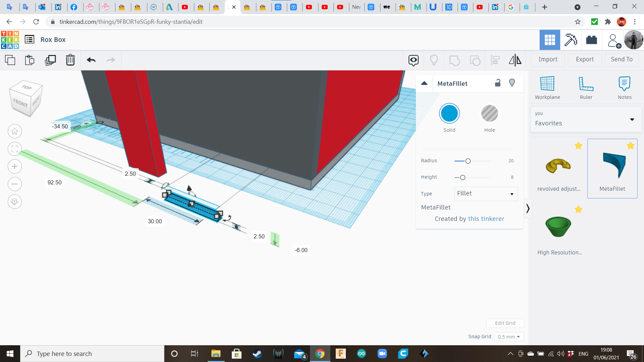Viewport: 644px width, 362px height.
Task: Click the Export button
Action: 585,59
